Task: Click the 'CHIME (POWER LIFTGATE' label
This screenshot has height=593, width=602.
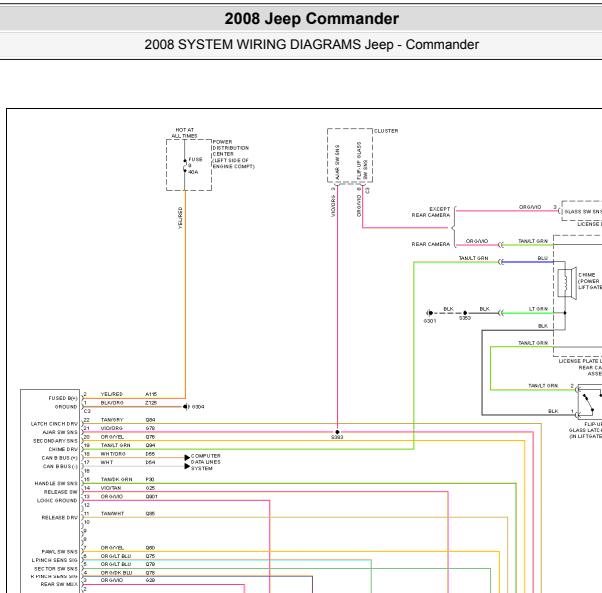Action: (x=590, y=281)
